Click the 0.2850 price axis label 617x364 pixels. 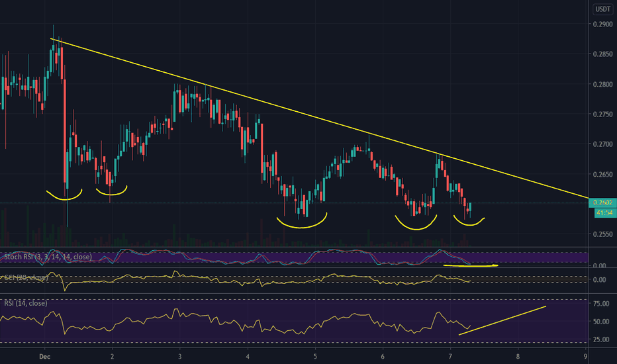(602, 54)
